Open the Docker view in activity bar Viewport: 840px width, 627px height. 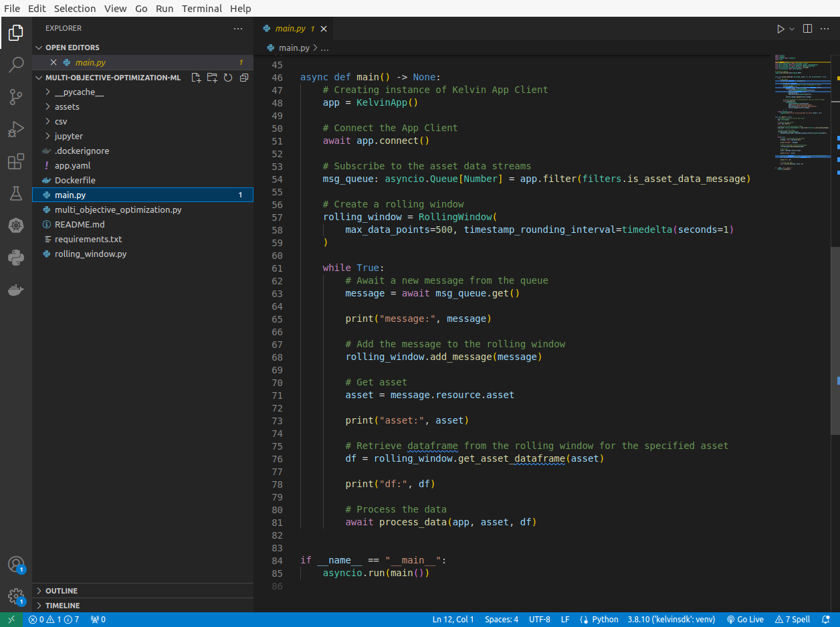pyautogui.click(x=16, y=290)
